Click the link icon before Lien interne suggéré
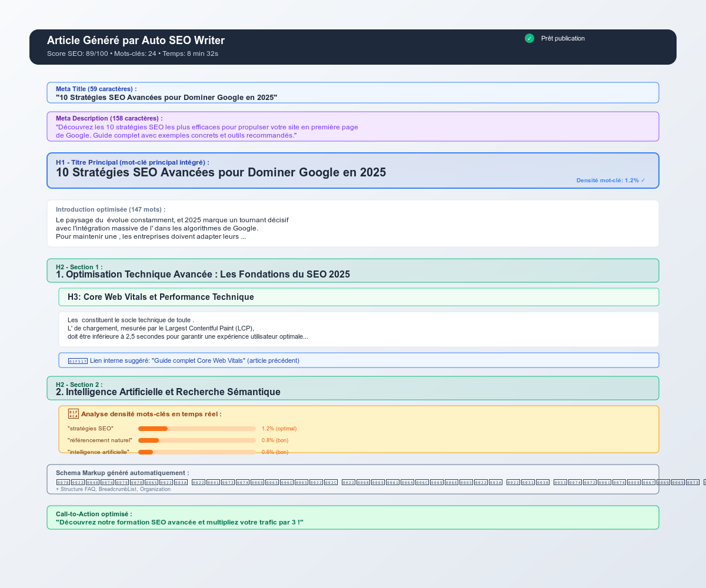Image resolution: width=706 pixels, height=588 pixels. click(x=78, y=360)
